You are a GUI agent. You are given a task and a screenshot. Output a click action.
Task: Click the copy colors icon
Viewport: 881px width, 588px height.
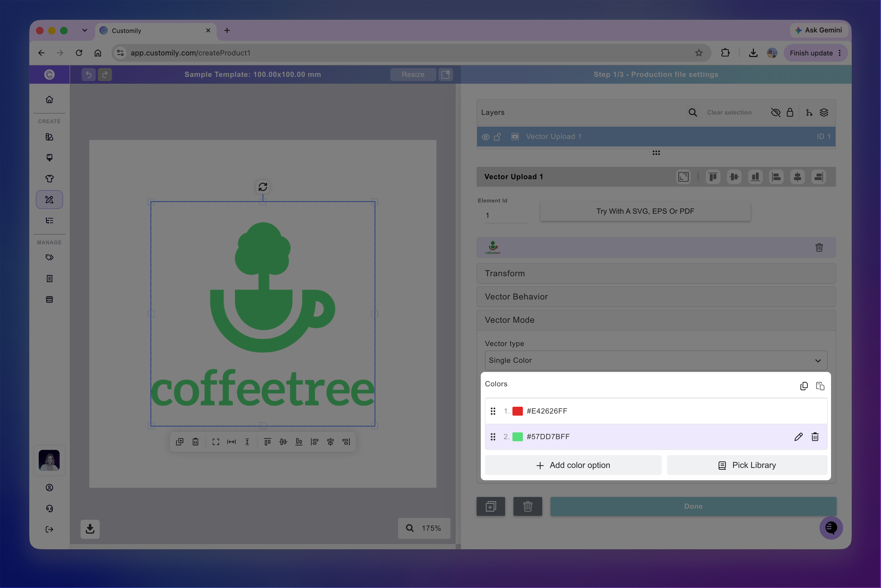click(x=804, y=386)
